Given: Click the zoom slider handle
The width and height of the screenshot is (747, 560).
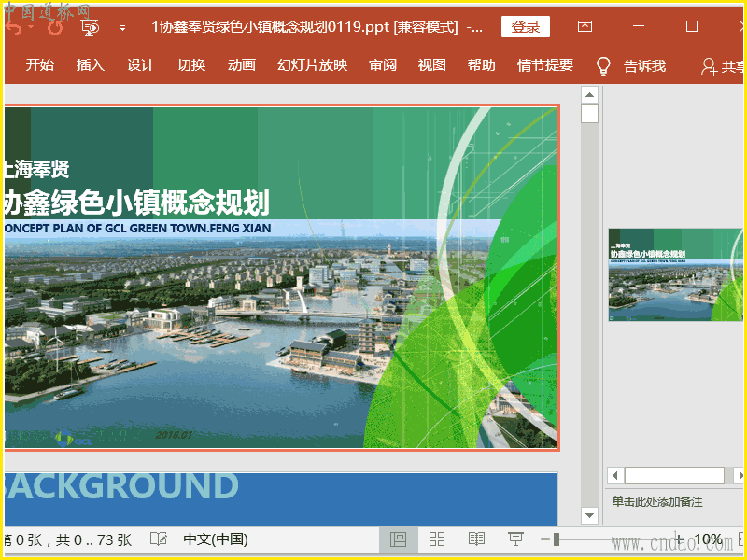Looking at the screenshot, I should point(557,539).
